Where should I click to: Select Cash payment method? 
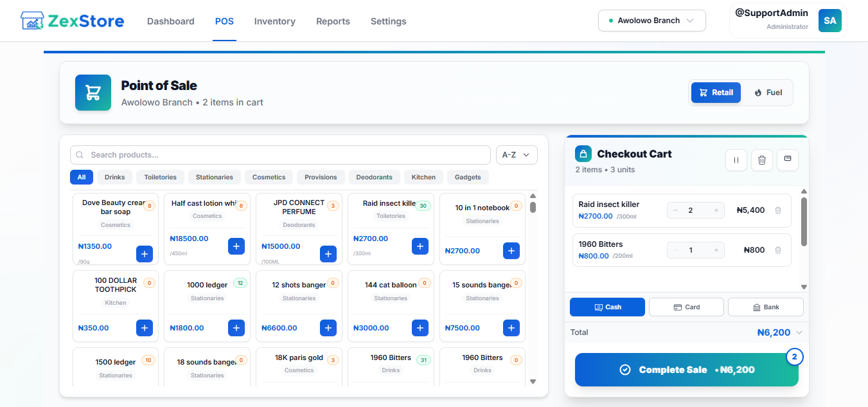pyautogui.click(x=607, y=307)
